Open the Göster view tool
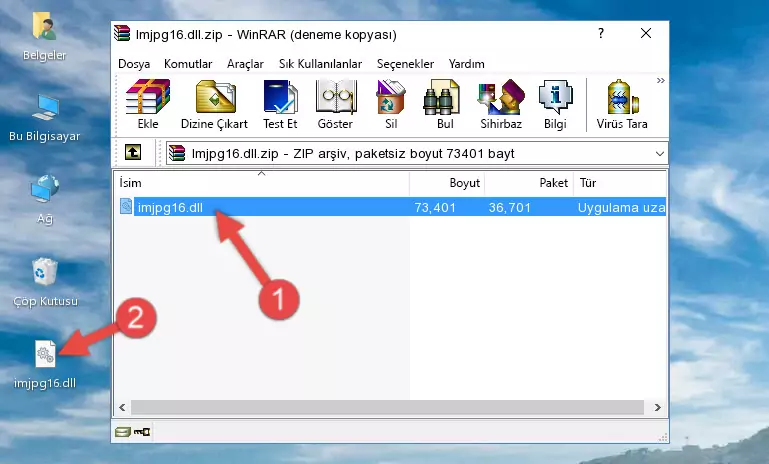Screen dimensions: 769x464 tap(335, 104)
